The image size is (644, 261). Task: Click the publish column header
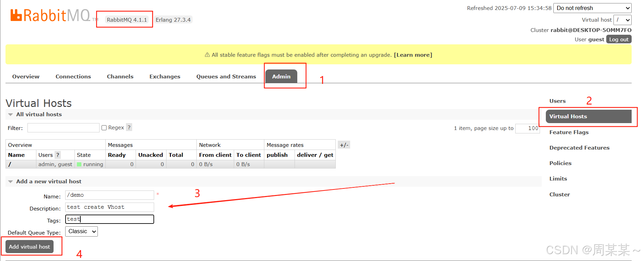[277, 155]
